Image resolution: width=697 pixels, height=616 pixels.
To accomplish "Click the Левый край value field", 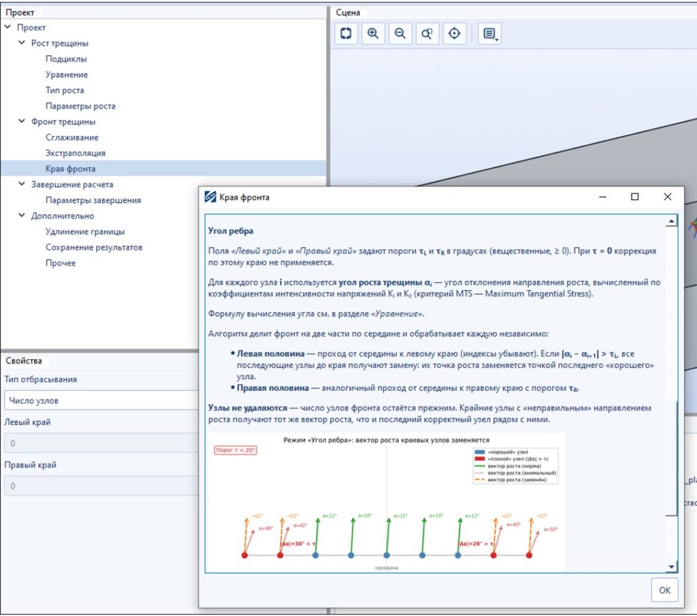I will [x=101, y=443].
